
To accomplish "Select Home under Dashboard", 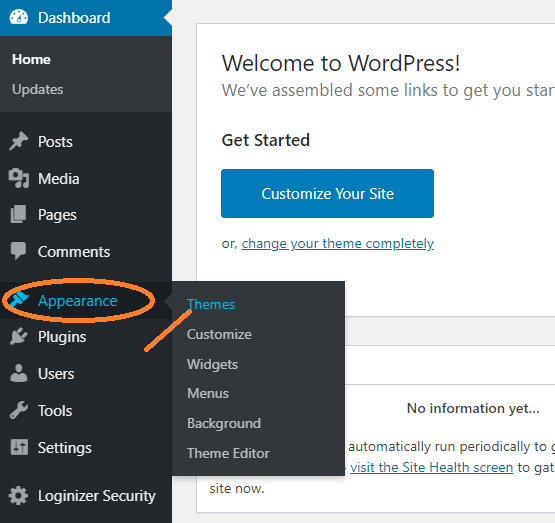I will [31, 59].
